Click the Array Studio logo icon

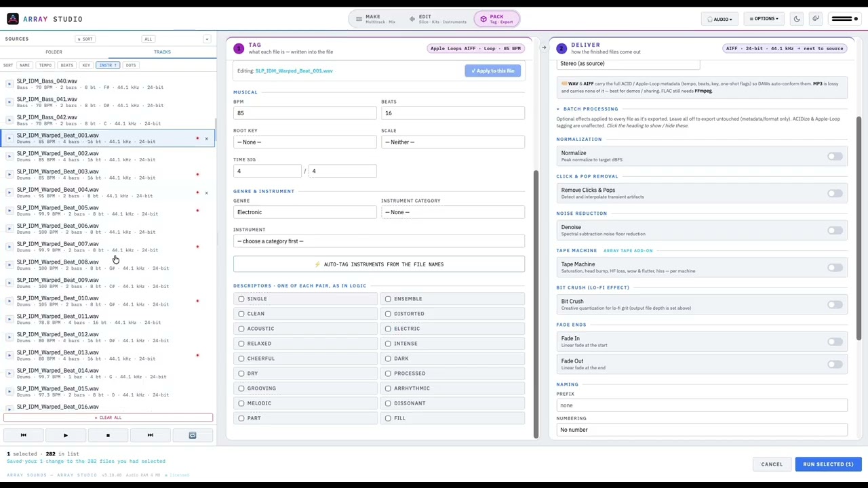coord(13,19)
